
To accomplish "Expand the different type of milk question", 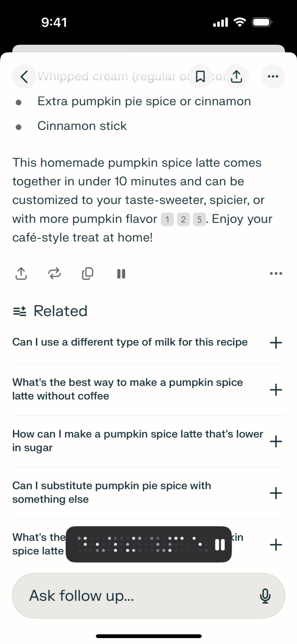I will click(276, 343).
